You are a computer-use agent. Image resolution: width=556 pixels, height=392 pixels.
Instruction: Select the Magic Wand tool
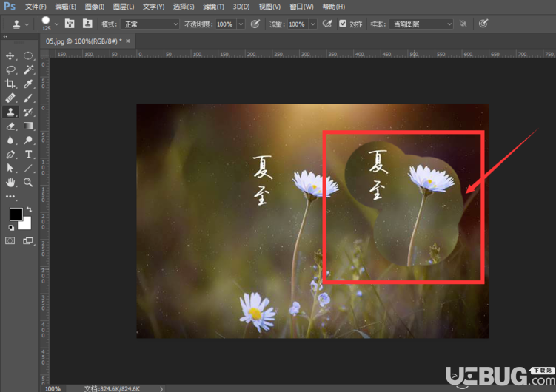point(28,70)
